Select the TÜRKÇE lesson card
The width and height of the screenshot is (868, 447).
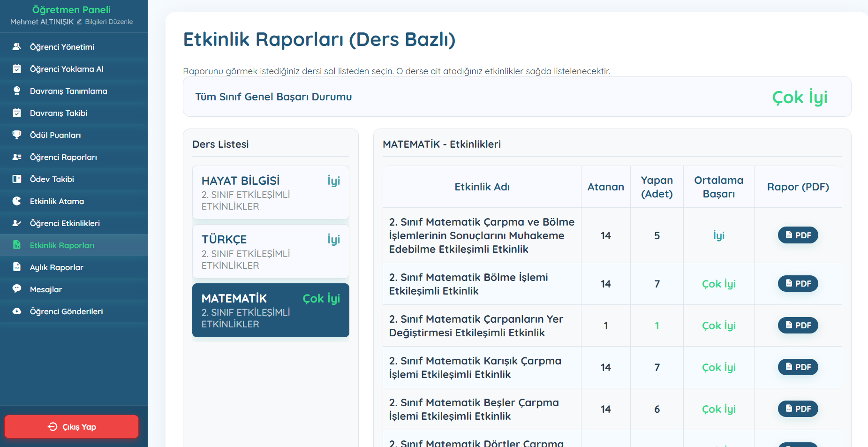271,251
